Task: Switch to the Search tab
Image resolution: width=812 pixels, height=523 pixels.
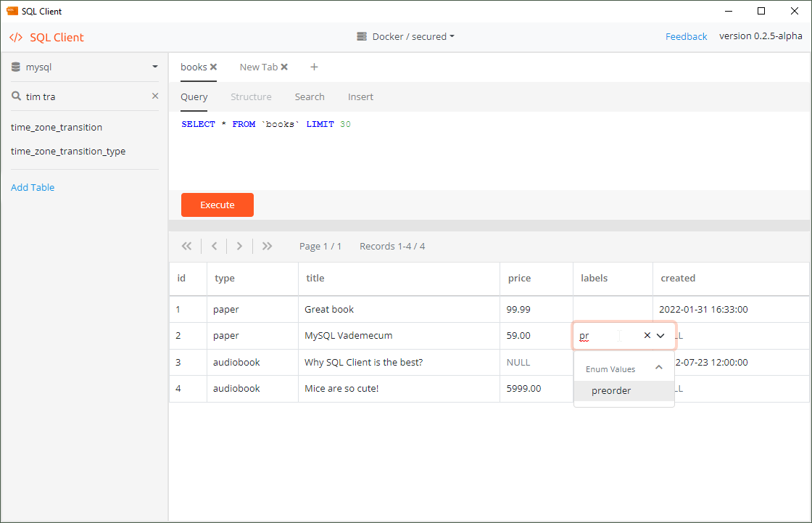Action: 310,96
